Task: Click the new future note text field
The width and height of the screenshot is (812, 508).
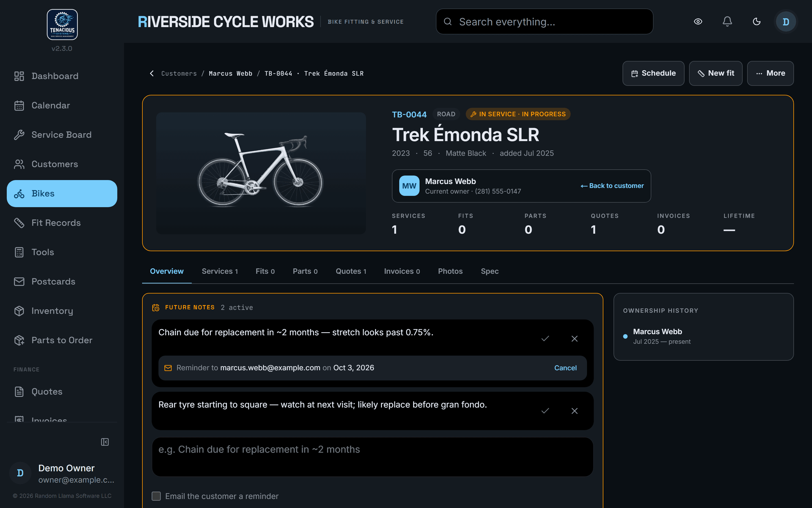Action: 372,457
